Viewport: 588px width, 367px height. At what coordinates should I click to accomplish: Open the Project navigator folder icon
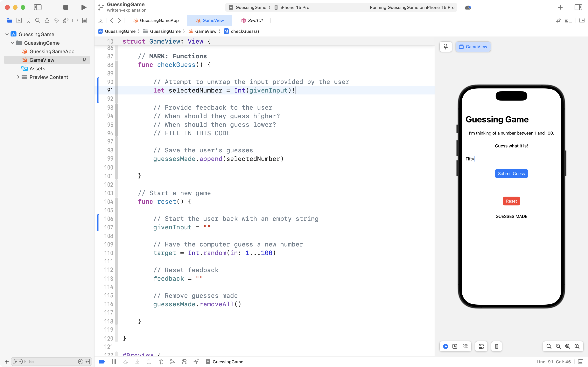click(10, 20)
